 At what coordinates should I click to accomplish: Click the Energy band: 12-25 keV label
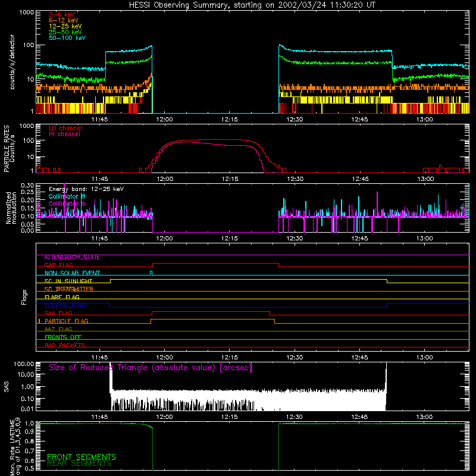pyautogui.click(x=86, y=189)
